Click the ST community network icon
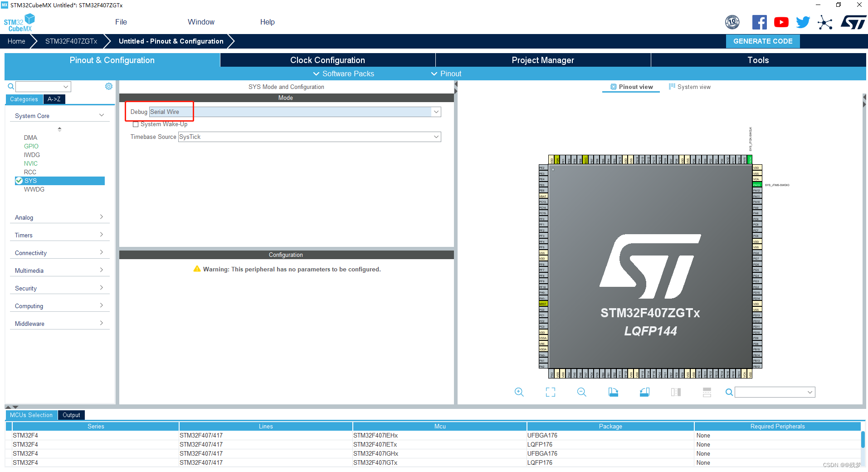The width and height of the screenshot is (868, 472). click(825, 22)
